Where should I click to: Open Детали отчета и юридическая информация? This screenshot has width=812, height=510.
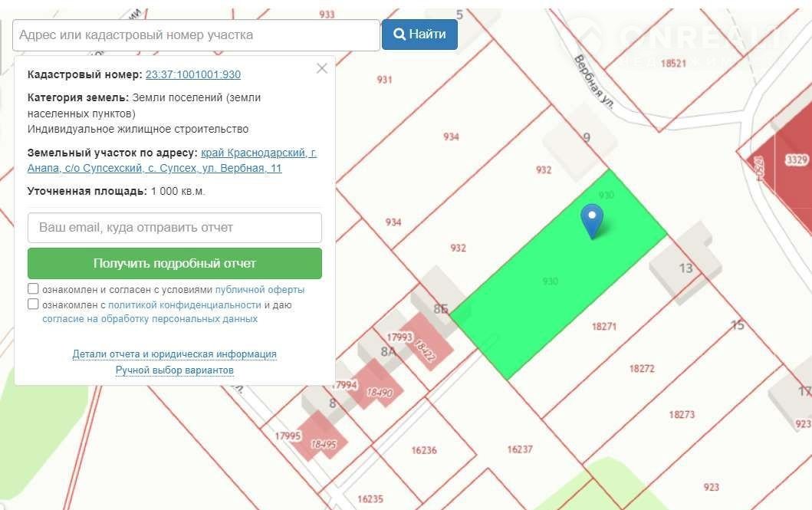coord(175,354)
